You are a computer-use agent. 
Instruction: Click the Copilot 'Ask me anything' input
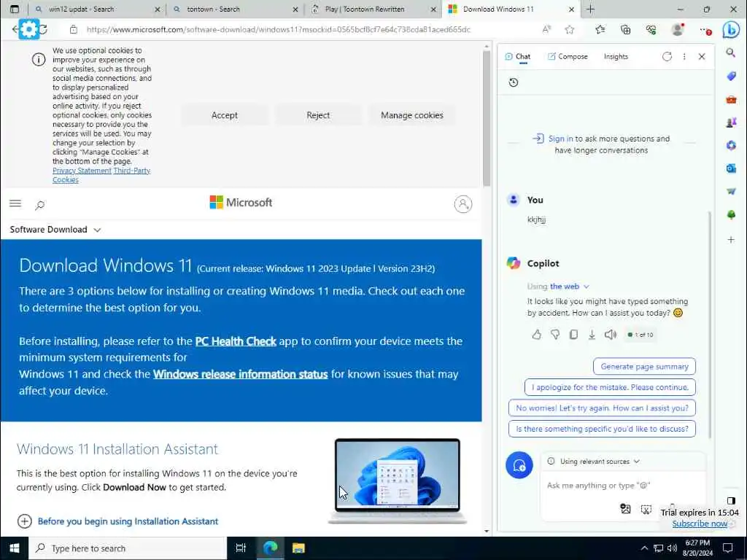click(622, 485)
